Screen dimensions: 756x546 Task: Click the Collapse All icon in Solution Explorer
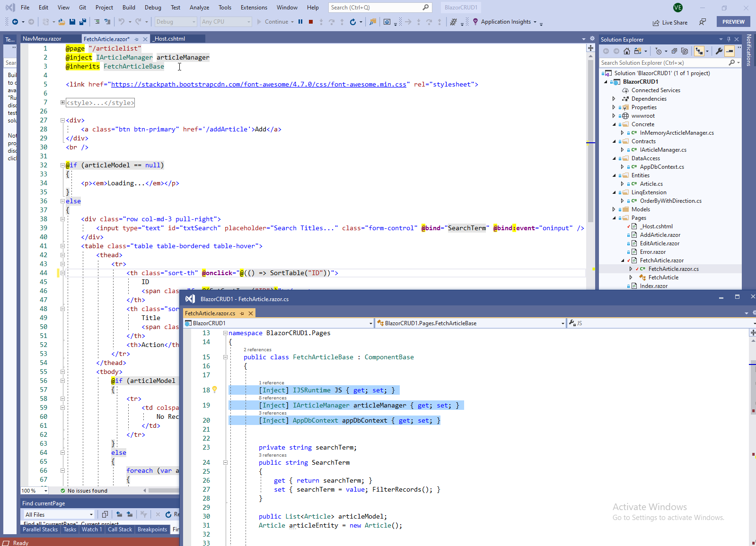[x=674, y=51]
